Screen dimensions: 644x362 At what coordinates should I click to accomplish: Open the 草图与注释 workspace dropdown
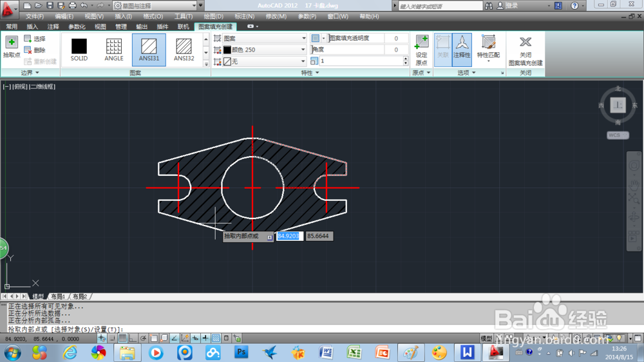(155, 5)
